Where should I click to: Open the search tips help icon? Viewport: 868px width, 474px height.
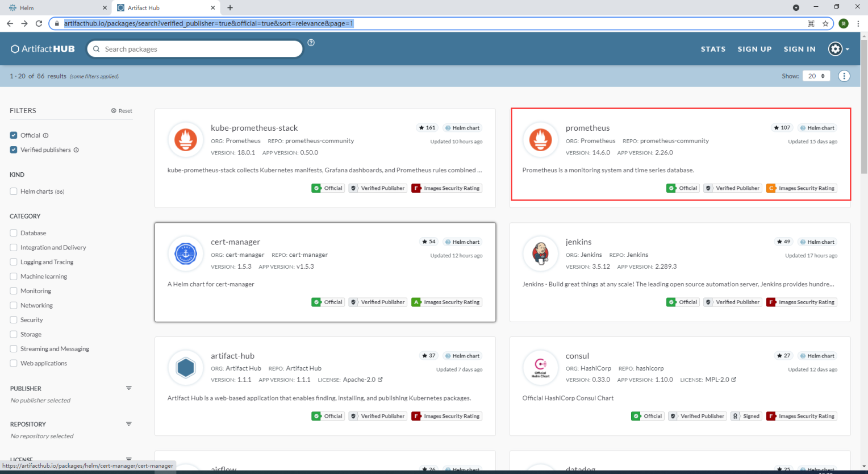311,43
